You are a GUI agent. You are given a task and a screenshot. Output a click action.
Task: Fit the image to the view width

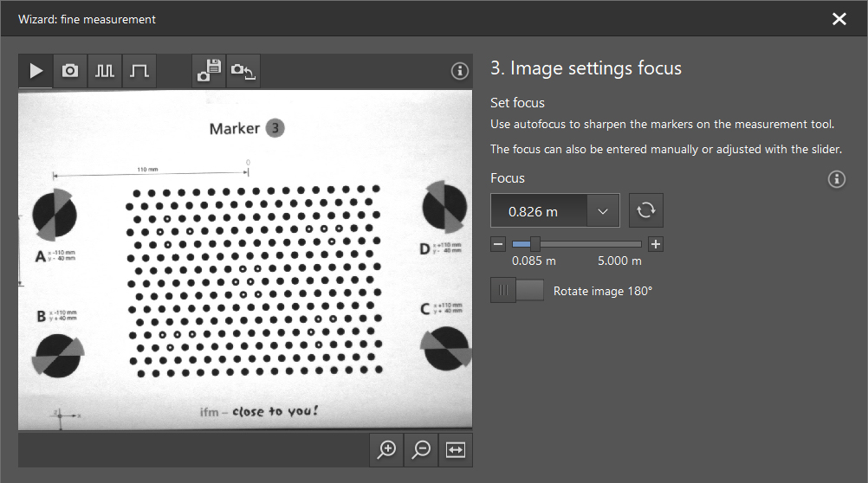[x=456, y=449]
